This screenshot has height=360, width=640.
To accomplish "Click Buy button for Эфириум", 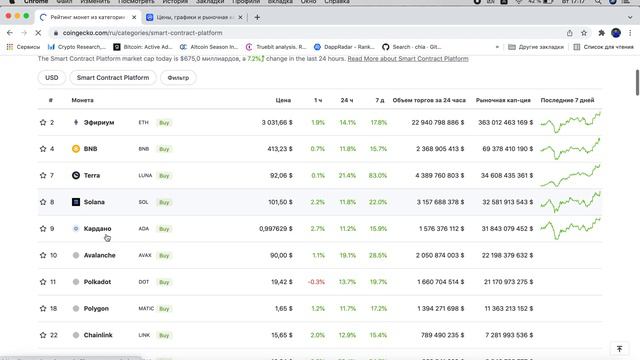I will 164,122.
